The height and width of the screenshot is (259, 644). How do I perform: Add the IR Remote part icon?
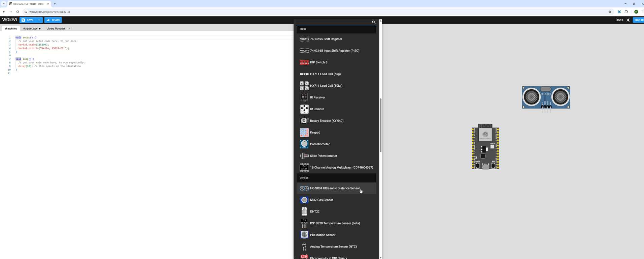click(x=304, y=109)
